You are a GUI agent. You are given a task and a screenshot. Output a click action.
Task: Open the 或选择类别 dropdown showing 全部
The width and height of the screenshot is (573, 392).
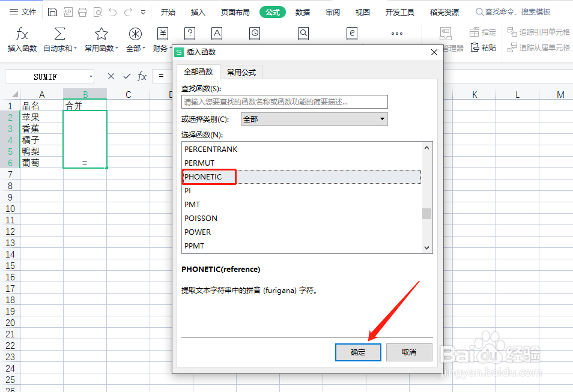click(x=382, y=119)
